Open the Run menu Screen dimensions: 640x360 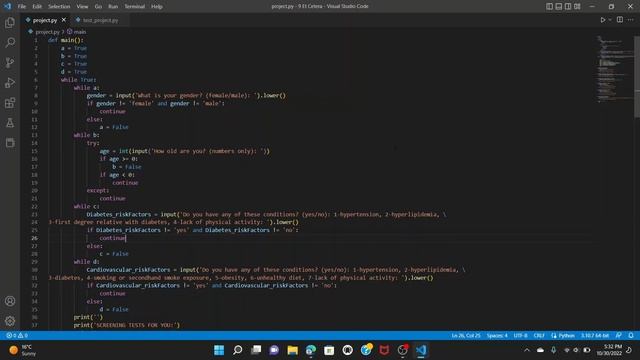(x=113, y=7)
